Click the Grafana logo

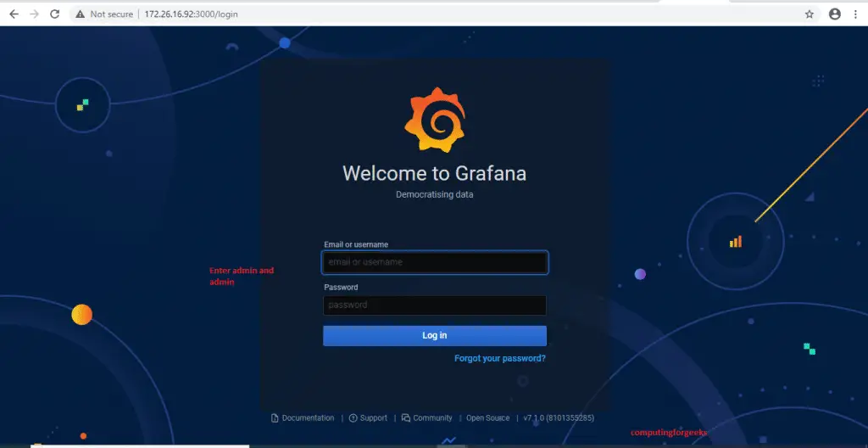pyautogui.click(x=435, y=119)
